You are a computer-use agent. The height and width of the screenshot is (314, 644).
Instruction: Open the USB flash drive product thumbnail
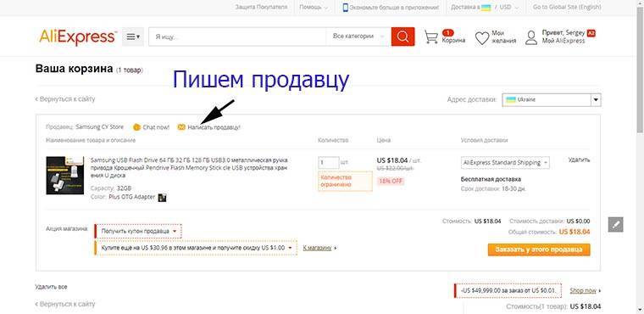(x=65, y=176)
